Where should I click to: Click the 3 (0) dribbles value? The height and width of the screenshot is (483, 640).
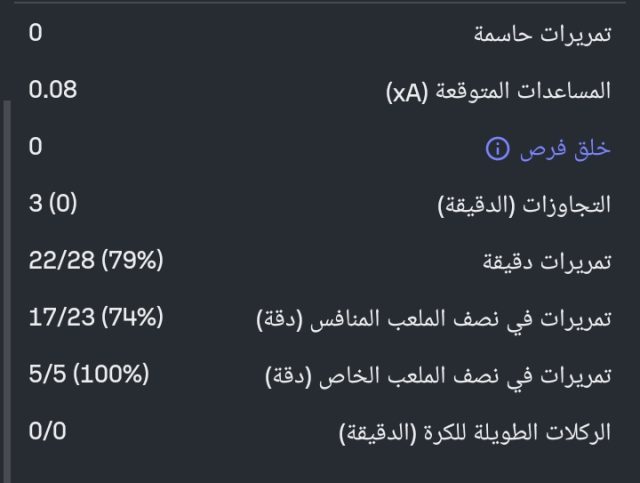tap(53, 204)
